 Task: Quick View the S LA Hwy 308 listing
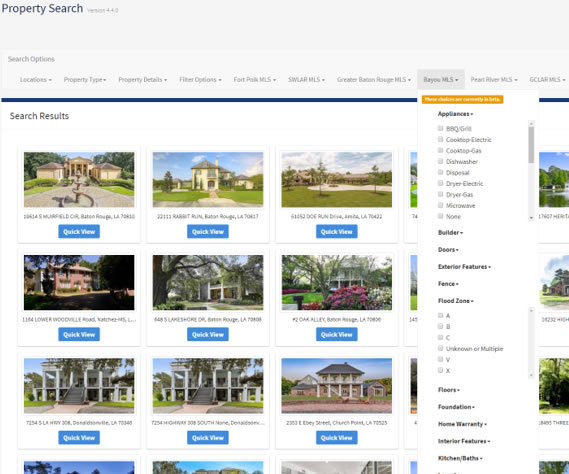tap(79, 438)
